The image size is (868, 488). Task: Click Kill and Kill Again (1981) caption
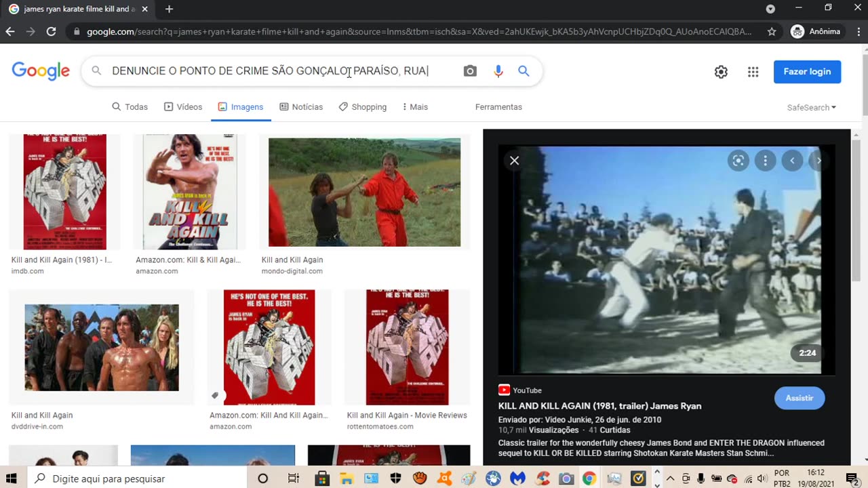(x=62, y=260)
